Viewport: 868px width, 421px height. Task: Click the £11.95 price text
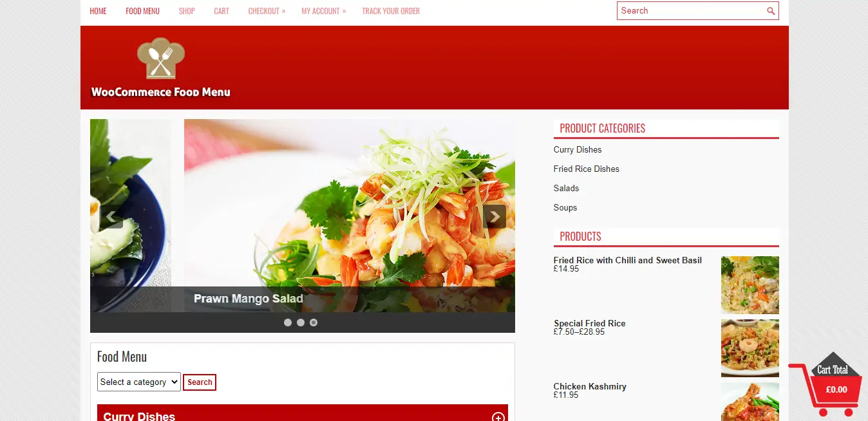point(567,395)
